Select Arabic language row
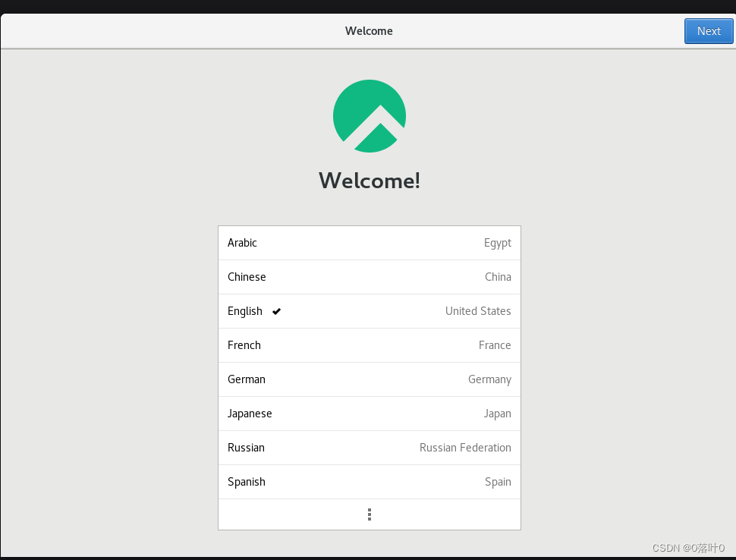Screen dimensions: 736x560 [x=370, y=243]
